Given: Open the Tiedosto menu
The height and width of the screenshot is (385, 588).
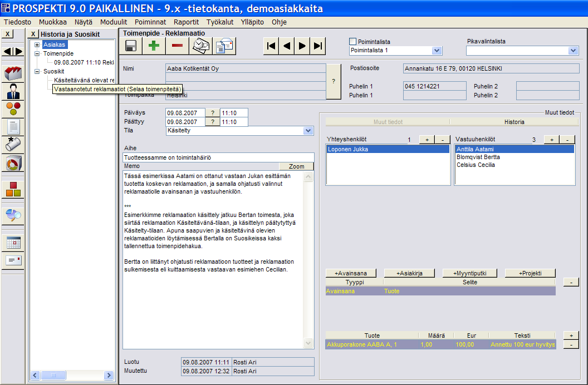Looking at the screenshot, I should (17, 22).
